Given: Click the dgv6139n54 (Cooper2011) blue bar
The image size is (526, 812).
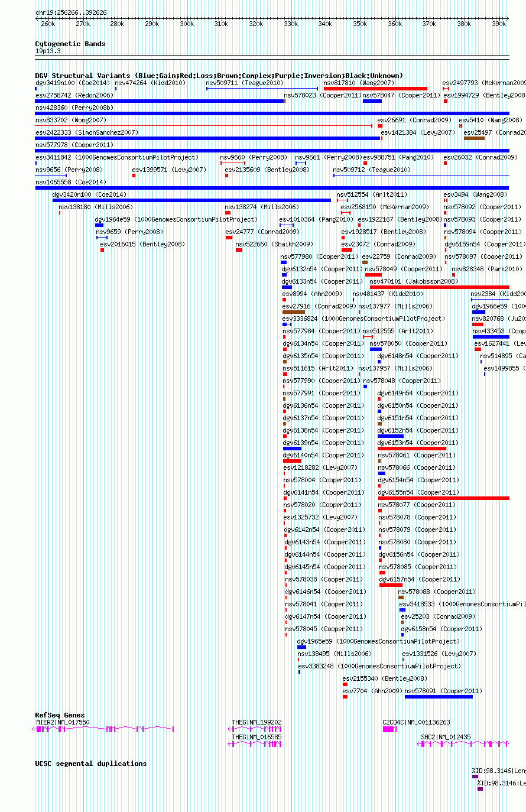Looking at the screenshot, I should coord(292,449).
